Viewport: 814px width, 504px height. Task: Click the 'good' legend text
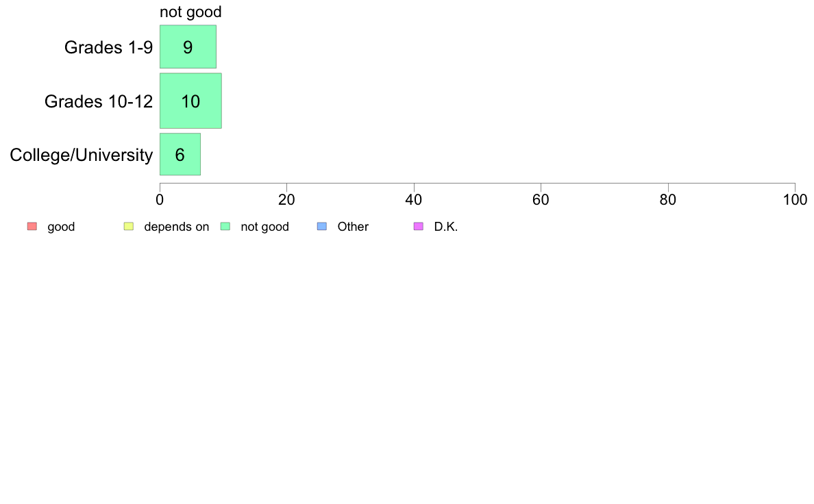point(61,227)
